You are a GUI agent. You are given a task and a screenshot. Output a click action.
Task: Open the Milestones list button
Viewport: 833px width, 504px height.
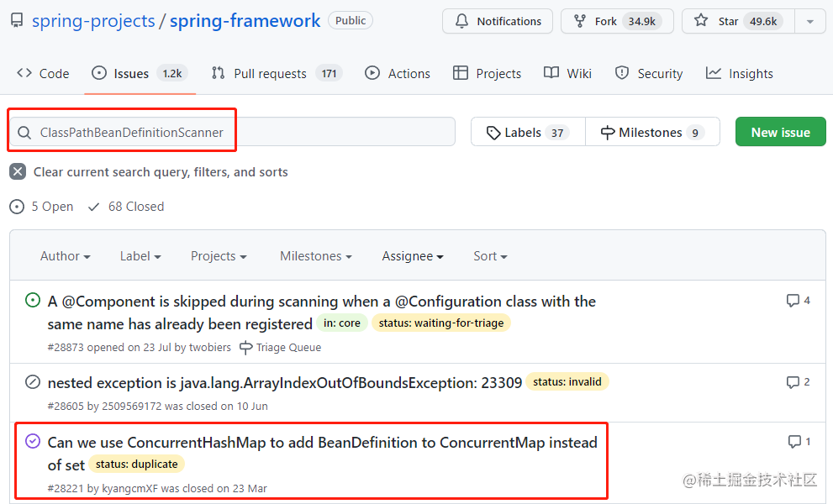point(652,132)
